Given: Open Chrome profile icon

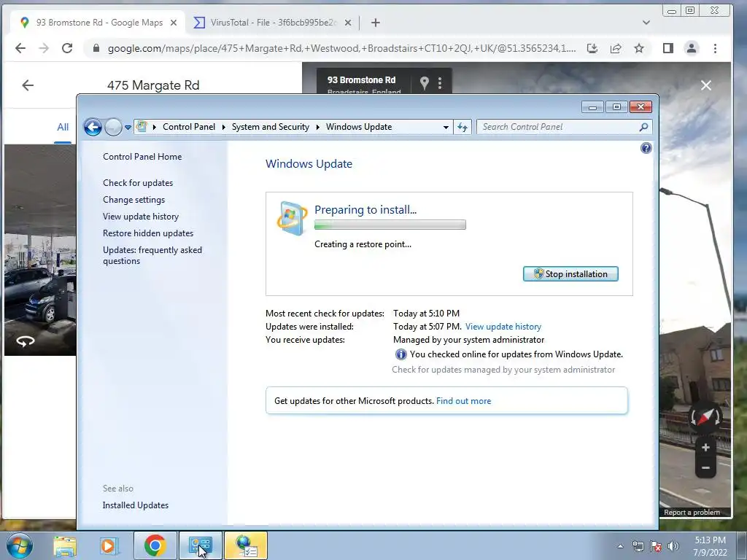Looking at the screenshot, I should (692, 48).
